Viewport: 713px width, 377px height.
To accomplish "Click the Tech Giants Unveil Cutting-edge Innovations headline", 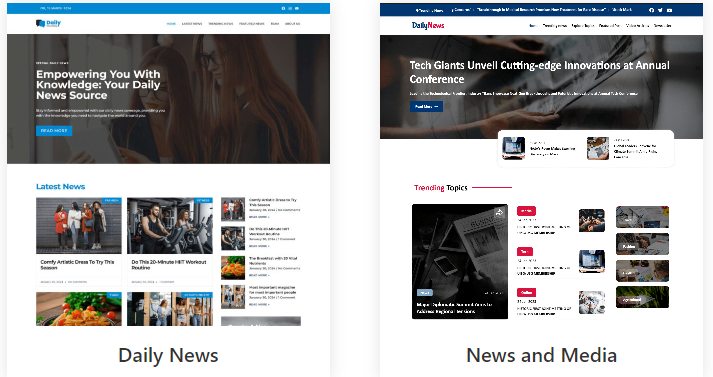I will pyautogui.click(x=539, y=72).
